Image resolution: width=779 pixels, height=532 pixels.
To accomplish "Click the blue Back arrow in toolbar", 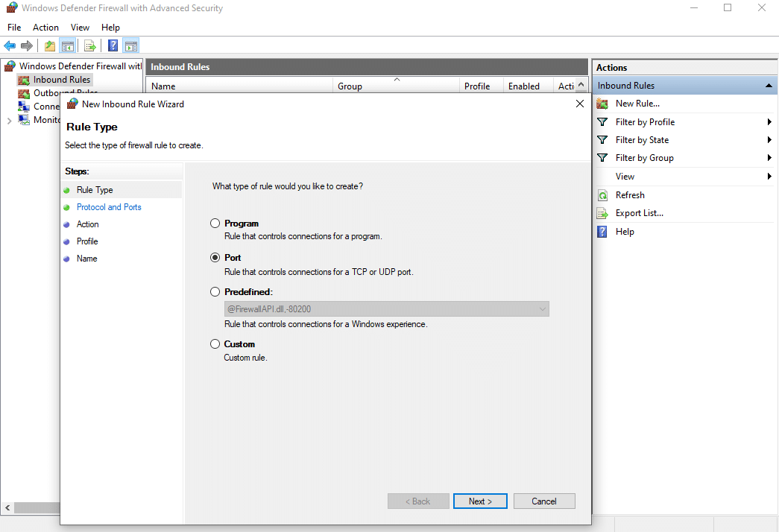I will click(x=10, y=46).
